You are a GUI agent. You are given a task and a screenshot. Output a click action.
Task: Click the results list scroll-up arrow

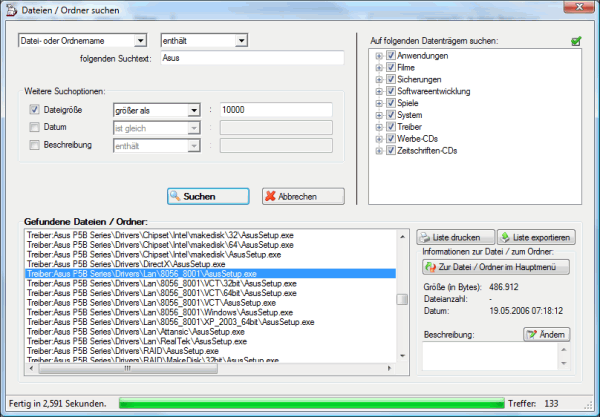402,237
